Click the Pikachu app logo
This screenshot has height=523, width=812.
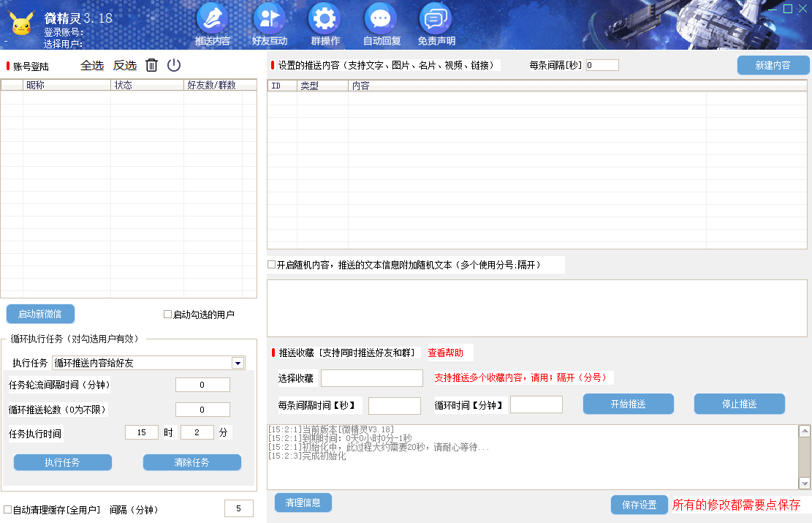(x=21, y=23)
